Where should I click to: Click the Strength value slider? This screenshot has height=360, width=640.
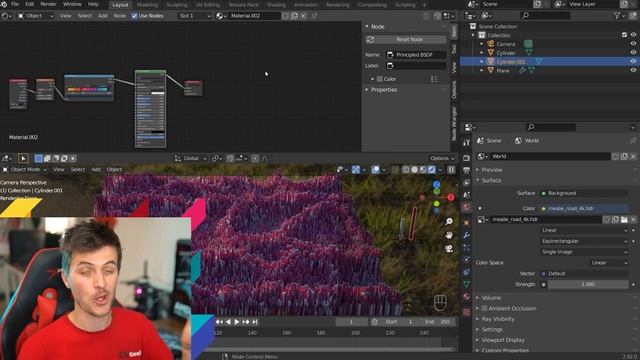[588, 284]
